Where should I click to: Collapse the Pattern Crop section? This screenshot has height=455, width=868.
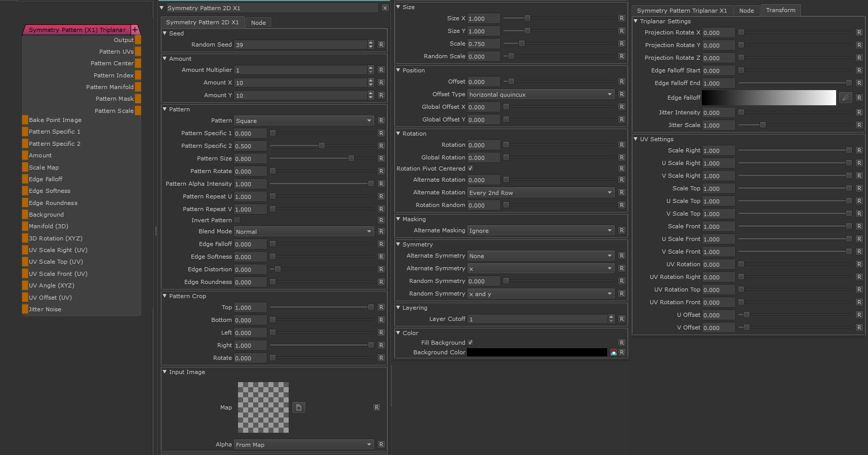165,296
